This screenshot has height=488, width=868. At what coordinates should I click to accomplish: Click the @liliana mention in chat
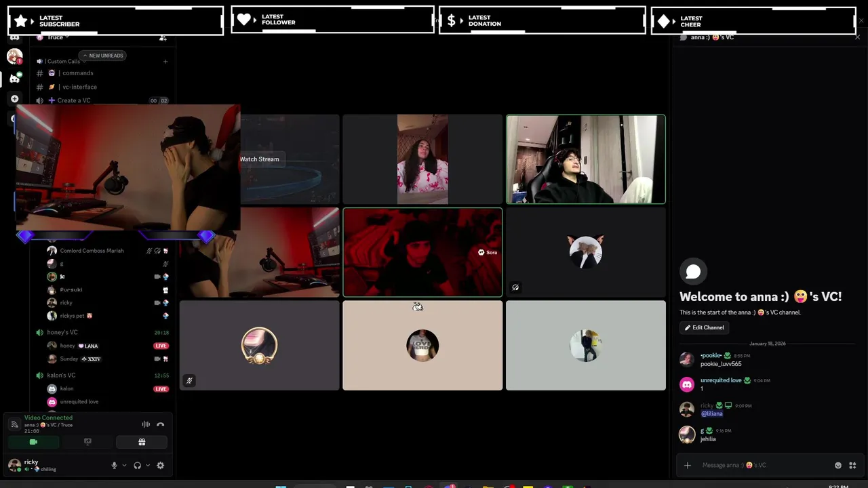711,413
